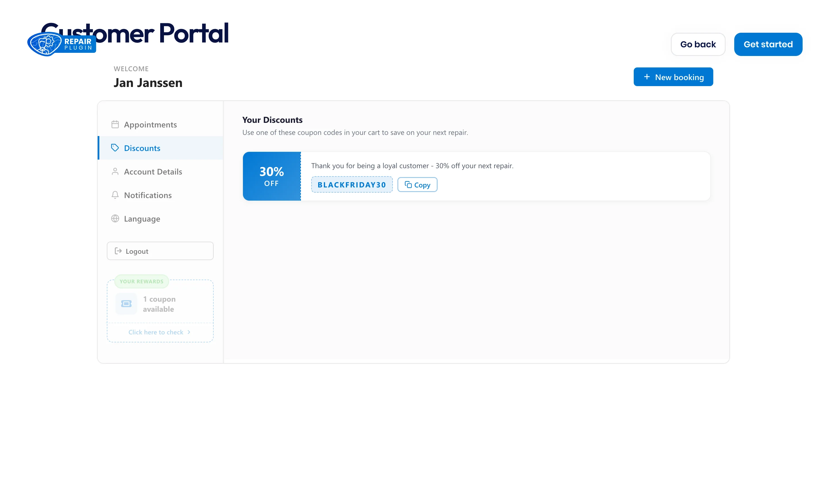Click the WELCOME label
Image resolution: width=827 pixels, height=504 pixels.
point(131,69)
